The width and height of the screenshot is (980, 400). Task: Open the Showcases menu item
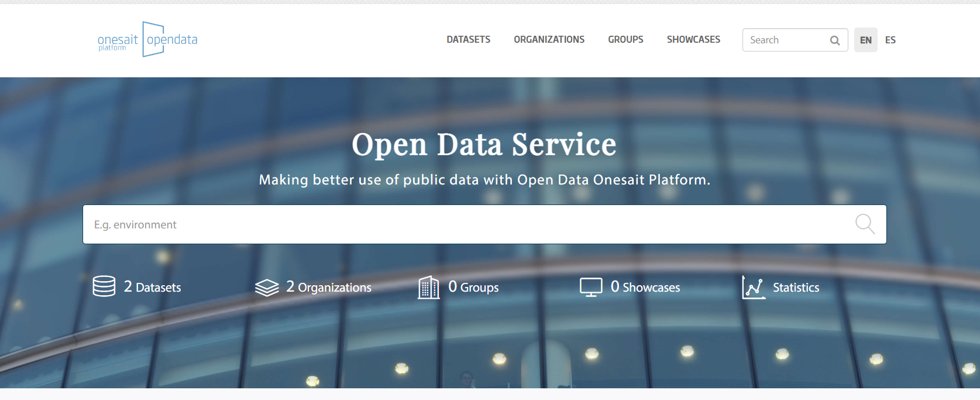pos(693,40)
